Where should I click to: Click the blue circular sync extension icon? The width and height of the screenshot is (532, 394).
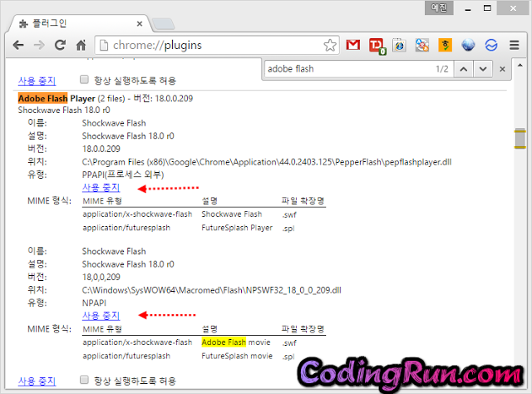tap(491, 45)
